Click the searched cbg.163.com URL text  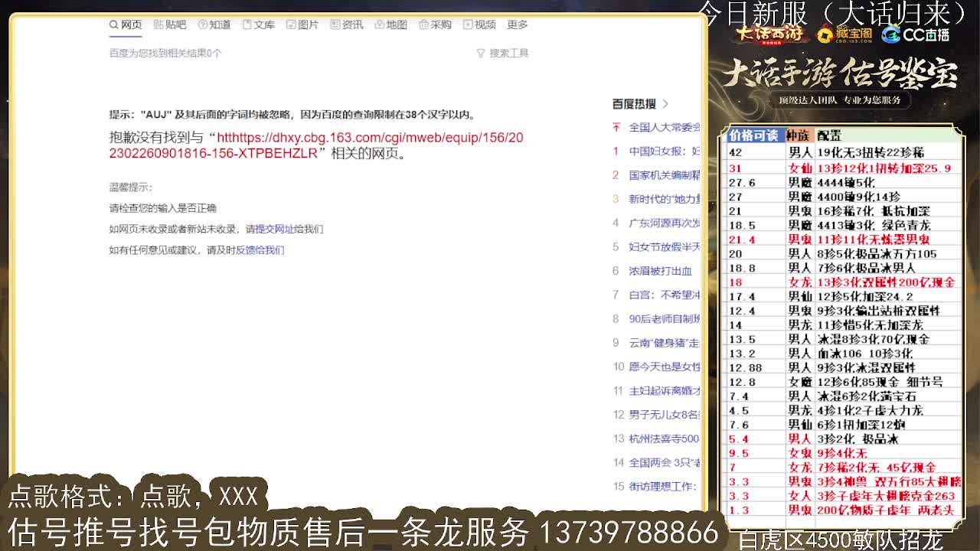point(316,145)
